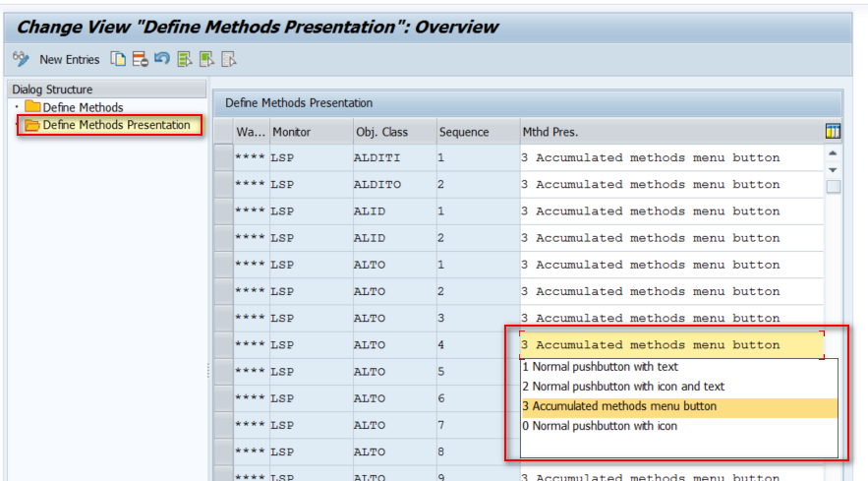
Task: Choose '0 Normal pushbutton with icon' option
Action: pos(679,426)
